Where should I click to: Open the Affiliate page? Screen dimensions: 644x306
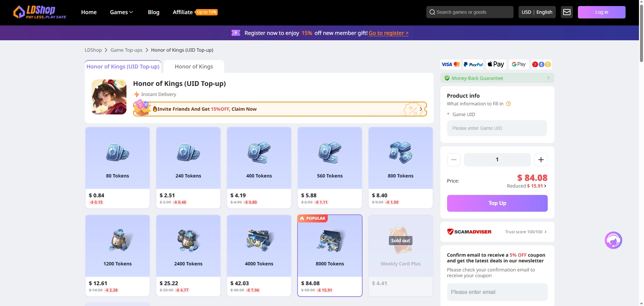[183, 12]
